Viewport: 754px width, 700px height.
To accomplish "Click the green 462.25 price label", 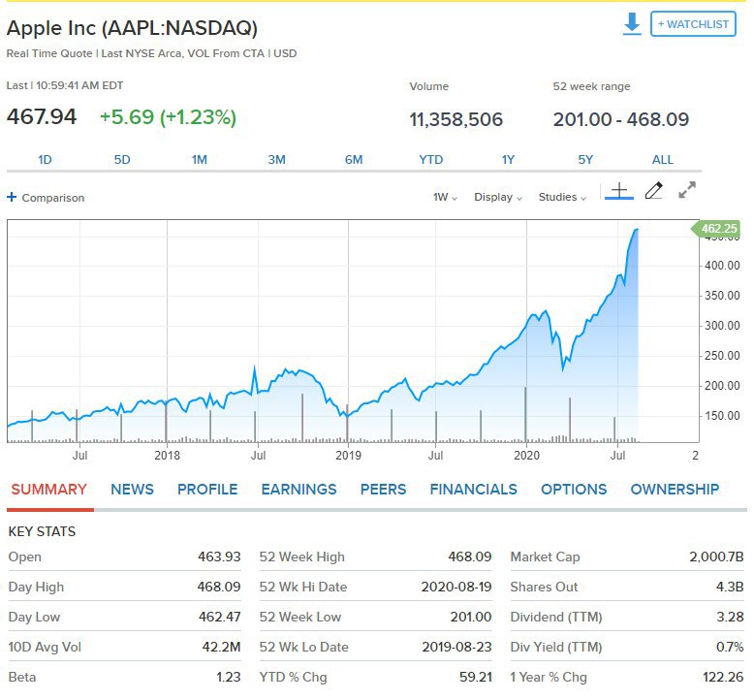I will (x=715, y=228).
